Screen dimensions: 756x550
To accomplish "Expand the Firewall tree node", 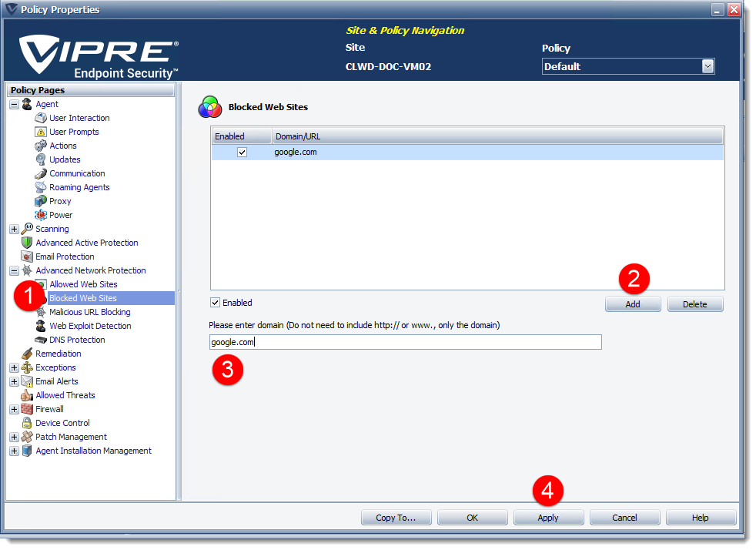I will (14, 409).
